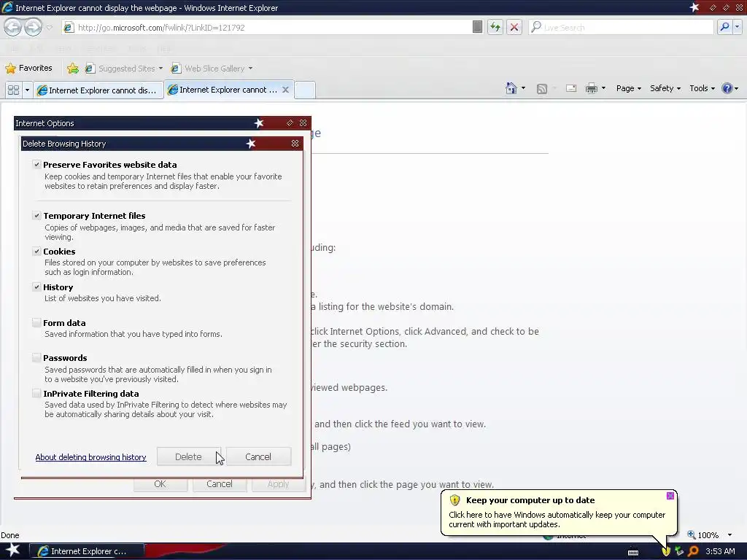Click the 100% zoom level button

click(703, 534)
